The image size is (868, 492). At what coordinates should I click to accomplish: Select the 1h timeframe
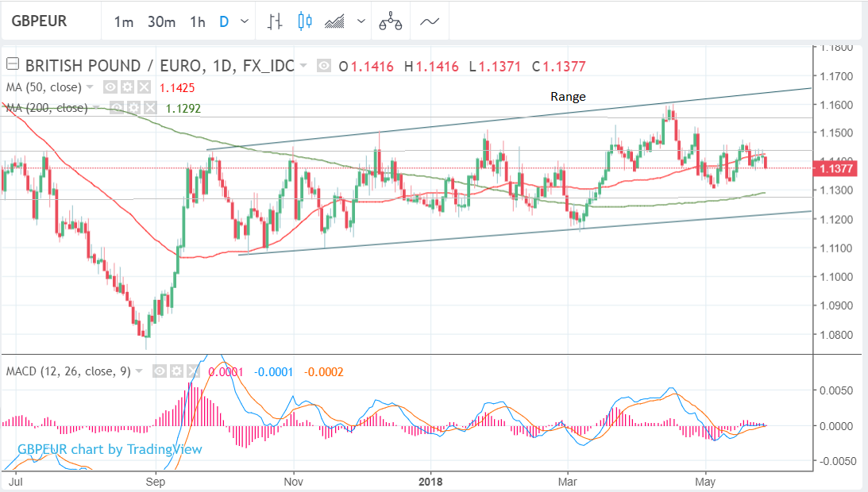[198, 22]
